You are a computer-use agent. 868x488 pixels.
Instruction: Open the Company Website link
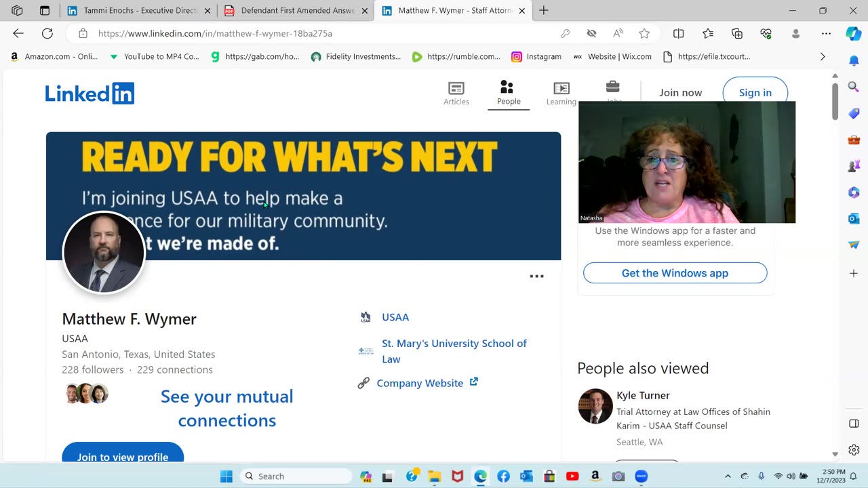[x=427, y=383]
